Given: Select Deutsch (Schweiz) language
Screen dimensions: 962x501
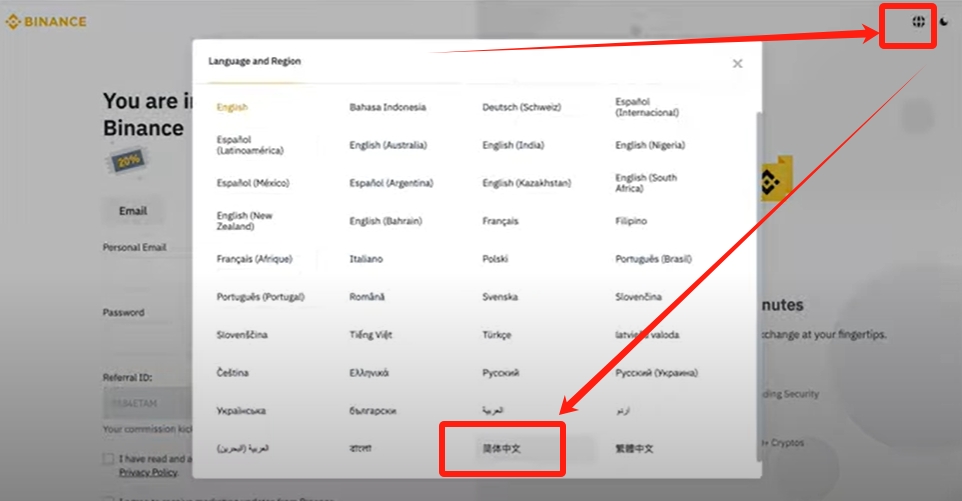Looking at the screenshot, I should pos(521,107).
